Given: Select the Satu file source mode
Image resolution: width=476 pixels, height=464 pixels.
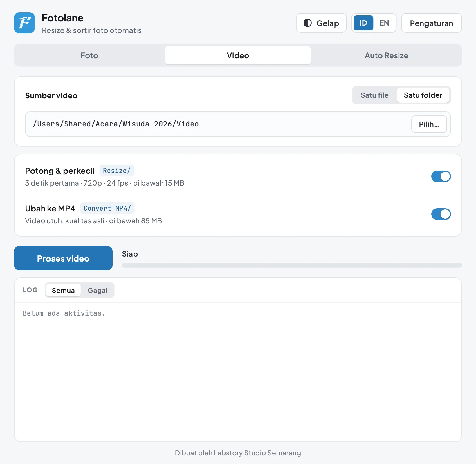Looking at the screenshot, I should point(374,95).
